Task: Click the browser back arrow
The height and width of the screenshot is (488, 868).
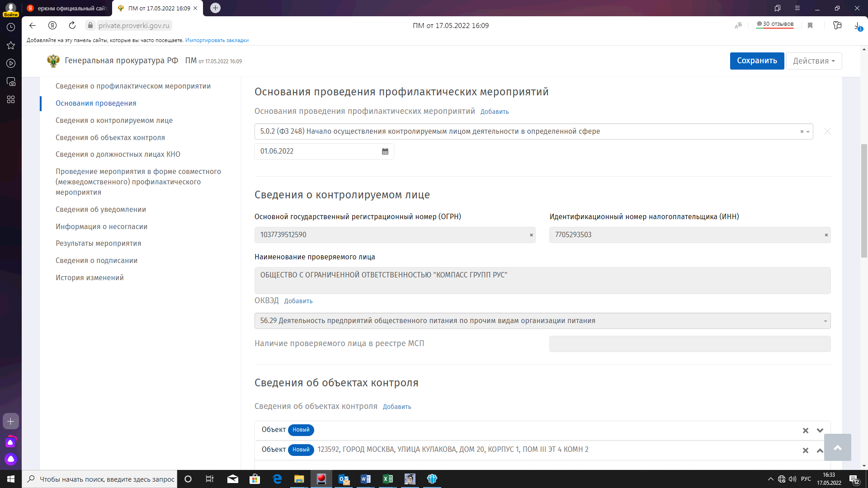Action: coord(33,26)
